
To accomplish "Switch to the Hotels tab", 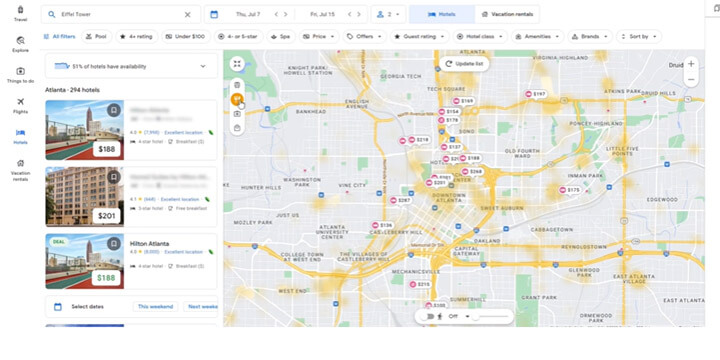I will [x=442, y=14].
